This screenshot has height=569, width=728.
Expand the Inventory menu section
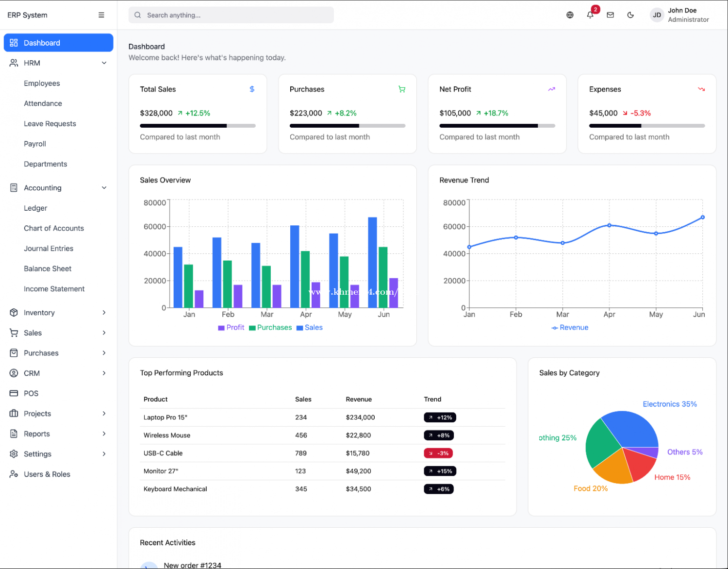104,313
